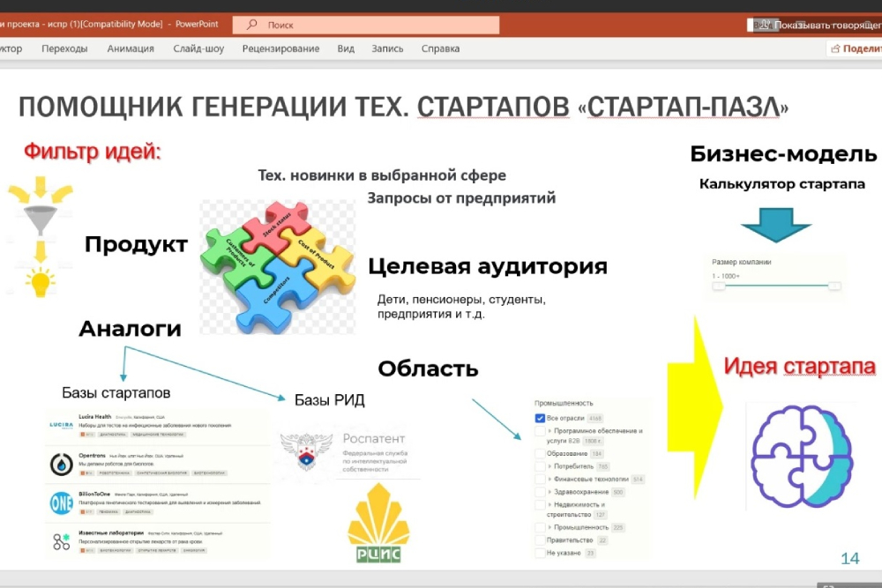Click the company size slider left handle
The image size is (882, 588).
pyautogui.click(x=719, y=287)
